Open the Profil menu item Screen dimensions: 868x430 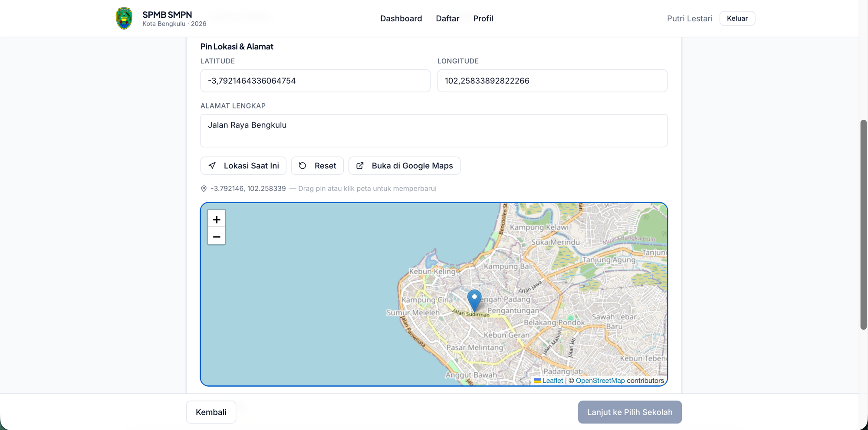point(483,19)
